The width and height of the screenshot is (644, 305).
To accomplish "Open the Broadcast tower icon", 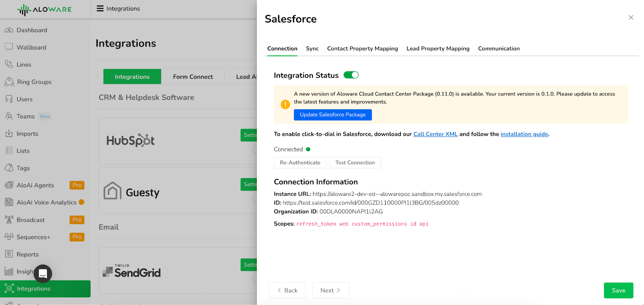I will [x=9, y=220].
